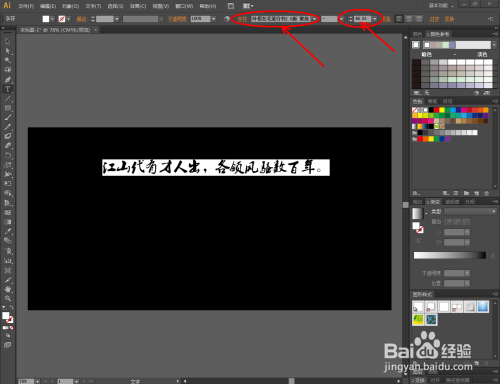
Task: Open the font family dropdown arrow
Action: [x=314, y=19]
